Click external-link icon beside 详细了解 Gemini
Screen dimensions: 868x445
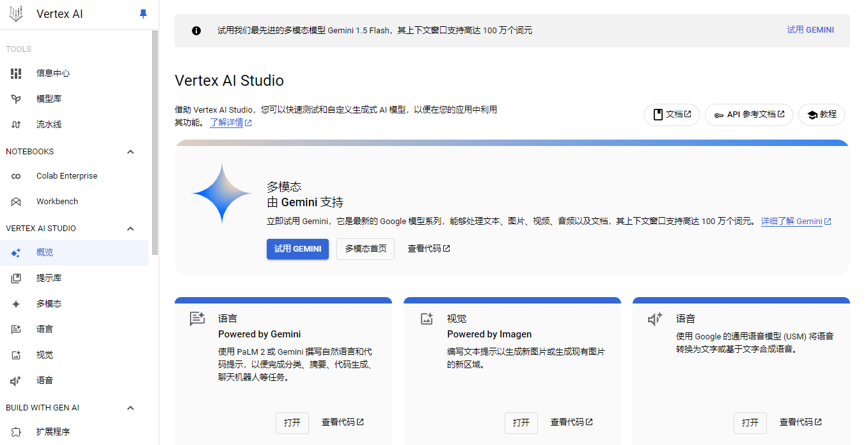(x=828, y=222)
